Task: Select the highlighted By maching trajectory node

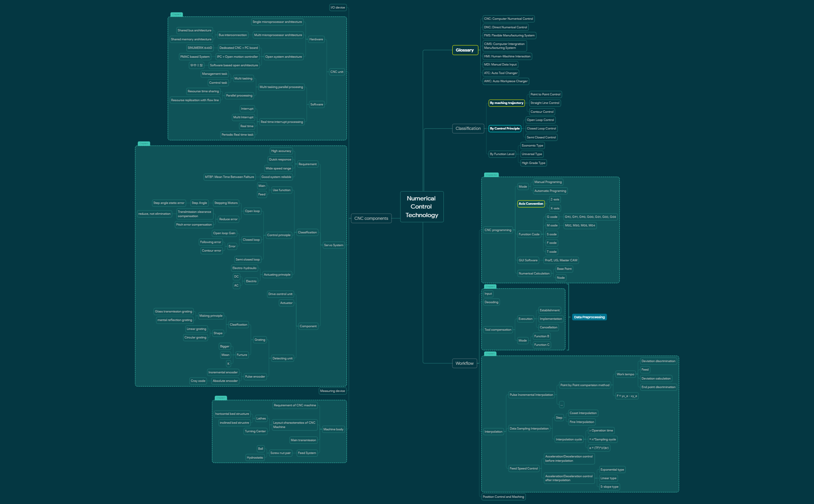Action: 507,103
